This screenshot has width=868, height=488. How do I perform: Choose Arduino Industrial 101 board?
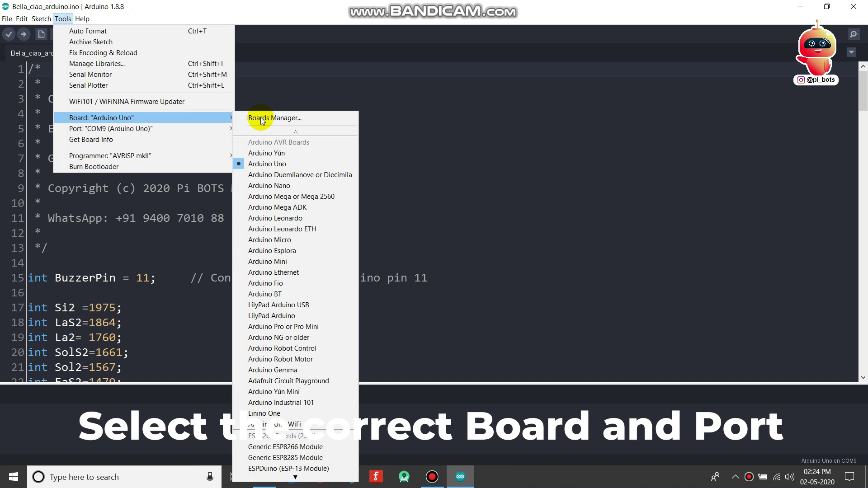click(x=295, y=403)
